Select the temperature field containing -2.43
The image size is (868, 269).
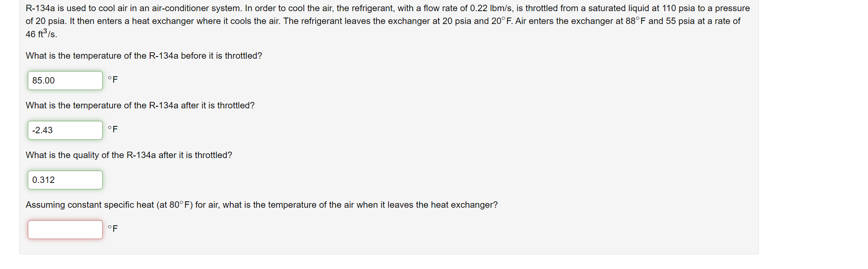click(x=64, y=130)
